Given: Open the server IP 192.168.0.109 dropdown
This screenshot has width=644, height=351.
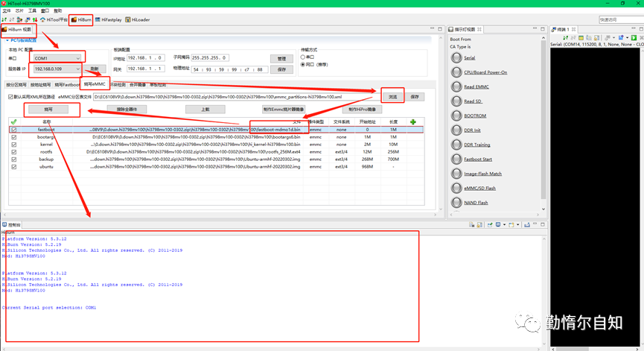Looking at the screenshot, I should pyautogui.click(x=57, y=69).
